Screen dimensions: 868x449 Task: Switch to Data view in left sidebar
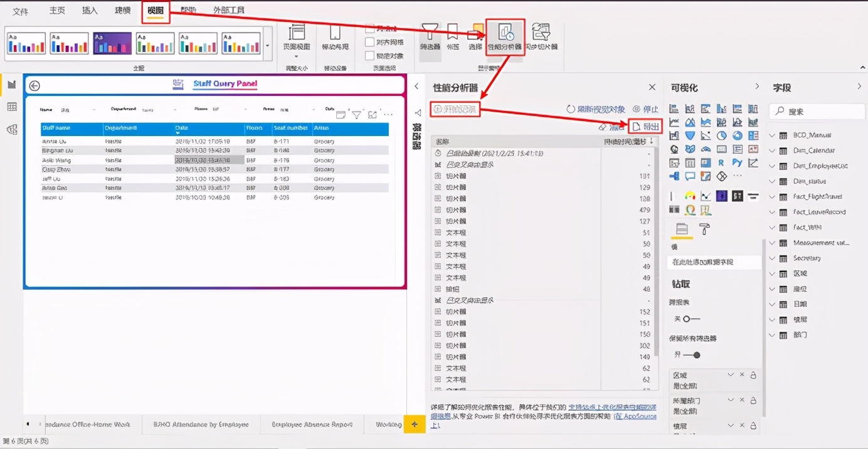tap(11, 107)
